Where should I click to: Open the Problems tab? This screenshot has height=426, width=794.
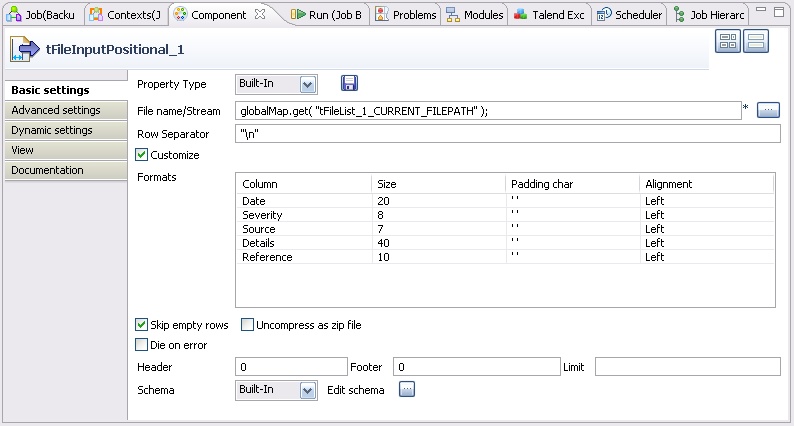(406, 15)
